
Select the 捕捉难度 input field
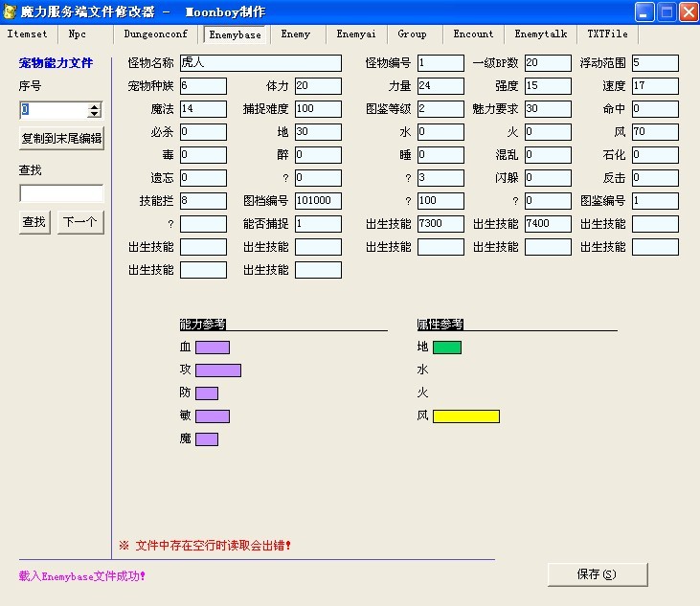pyautogui.click(x=318, y=109)
